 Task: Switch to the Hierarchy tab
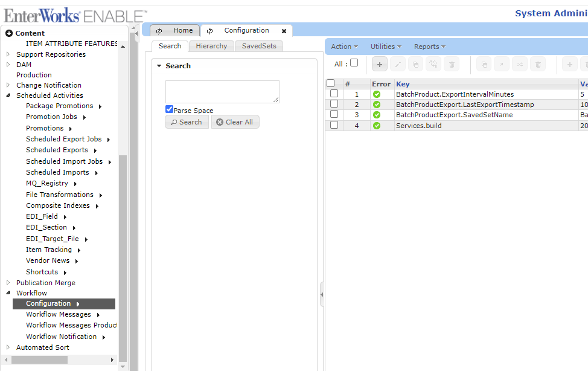tap(211, 46)
